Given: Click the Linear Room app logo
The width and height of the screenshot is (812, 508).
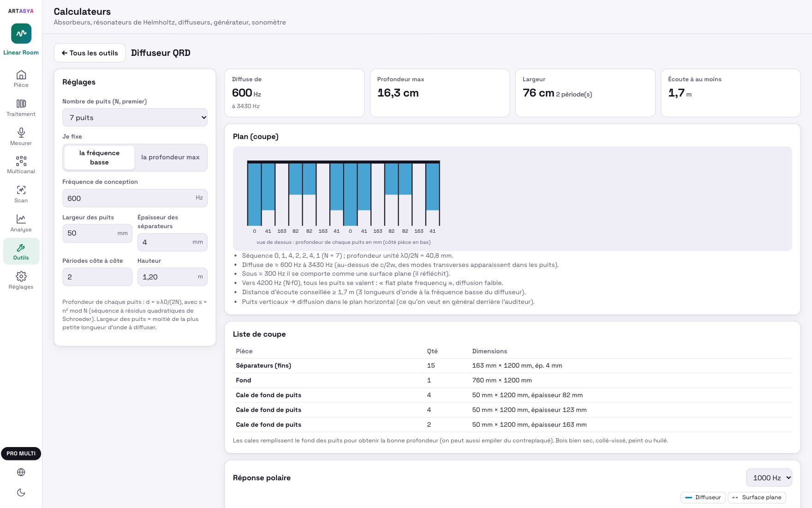Looking at the screenshot, I should (x=21, y=34).
